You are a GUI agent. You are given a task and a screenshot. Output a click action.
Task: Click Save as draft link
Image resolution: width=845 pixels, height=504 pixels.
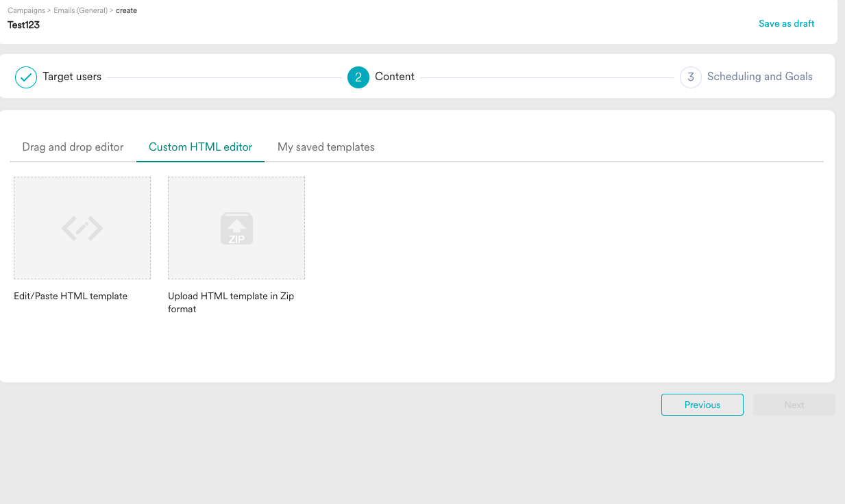(787, 24)
